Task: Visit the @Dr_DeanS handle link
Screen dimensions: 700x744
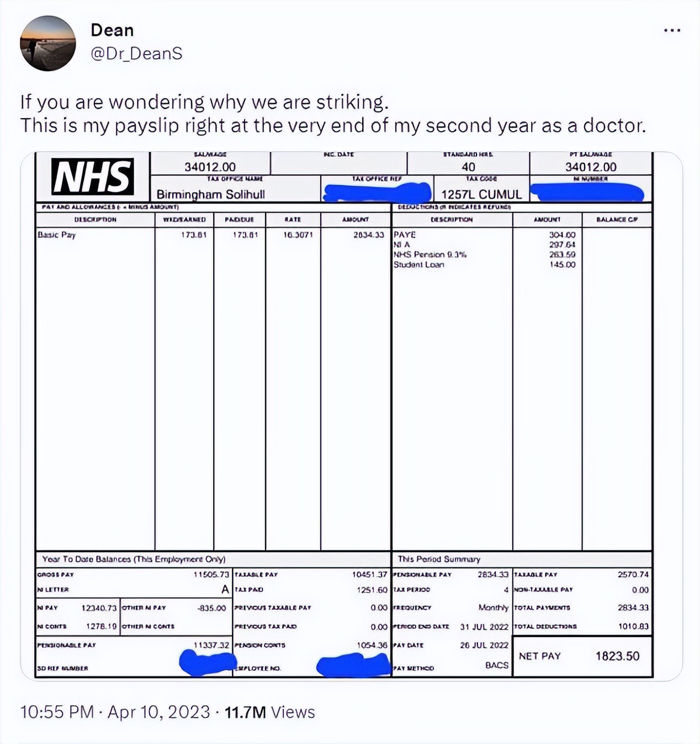Action: pos(136,54)
